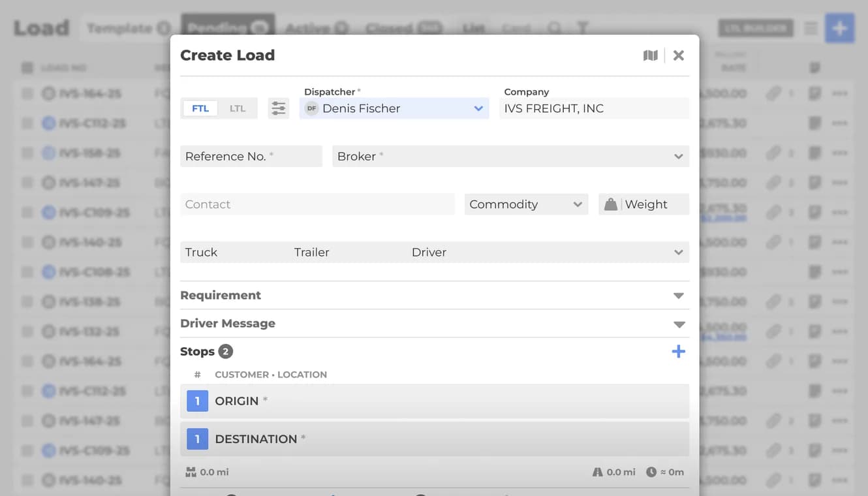Select the Card view option
The width and height of the screenshot is (868, 496).
[516, 28]
